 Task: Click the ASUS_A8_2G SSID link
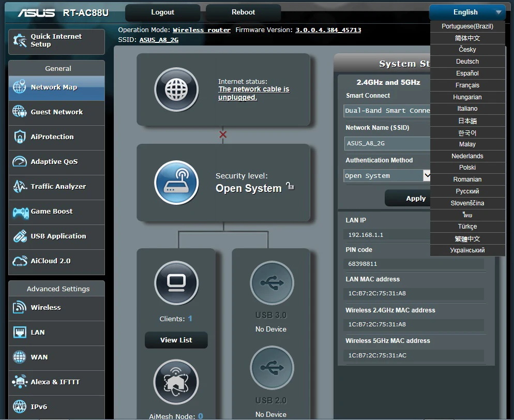159,40
